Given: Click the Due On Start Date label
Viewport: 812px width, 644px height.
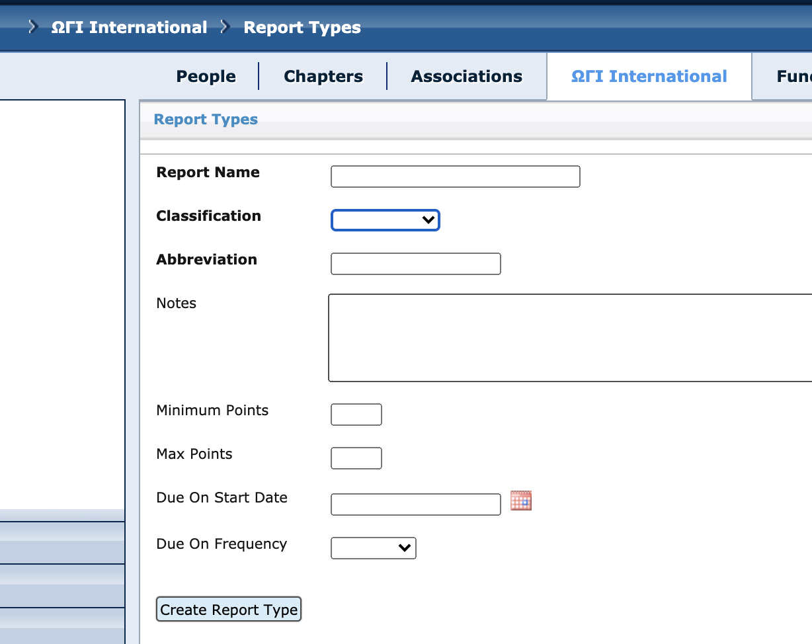Looking at the screenshot, I should click(222, 498).
